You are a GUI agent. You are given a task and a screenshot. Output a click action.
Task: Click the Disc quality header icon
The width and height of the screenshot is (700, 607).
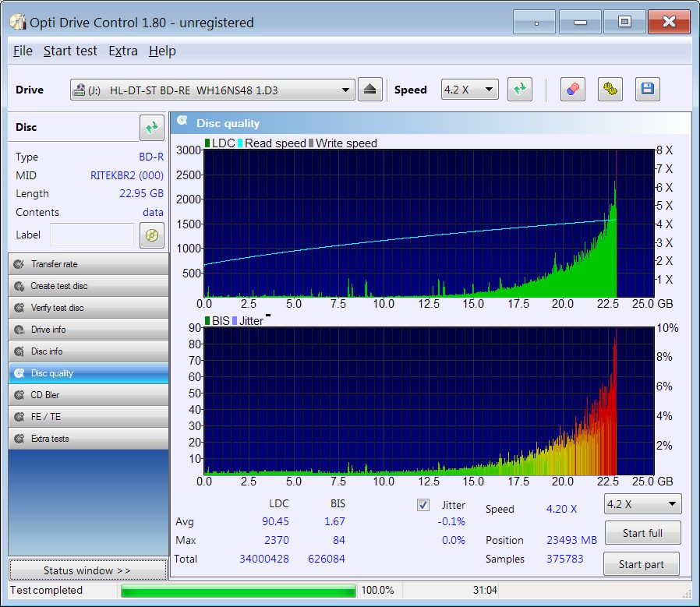coord(182,121)
